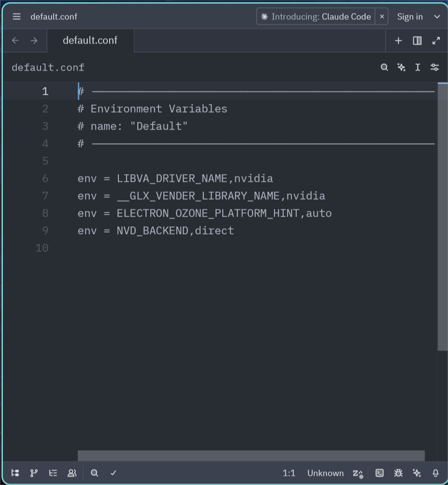Click the Sign in button
Screen dimensions: 448x485
[410, 17]
